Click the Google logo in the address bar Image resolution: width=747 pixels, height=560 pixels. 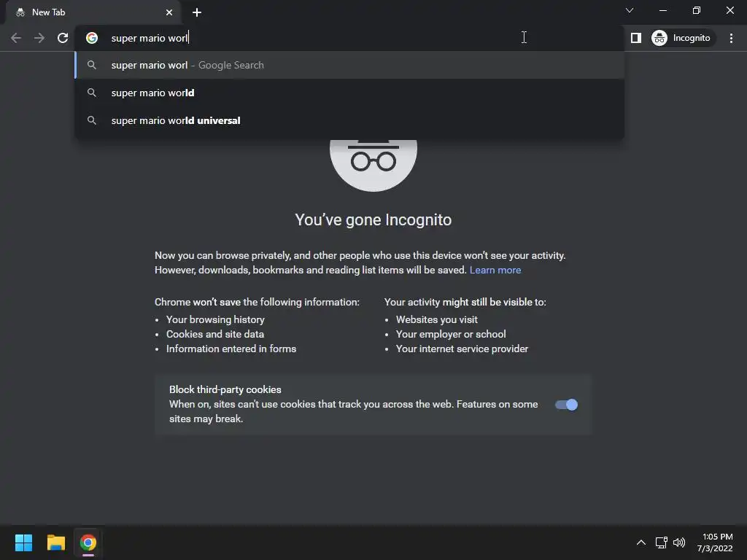(92, 38)
